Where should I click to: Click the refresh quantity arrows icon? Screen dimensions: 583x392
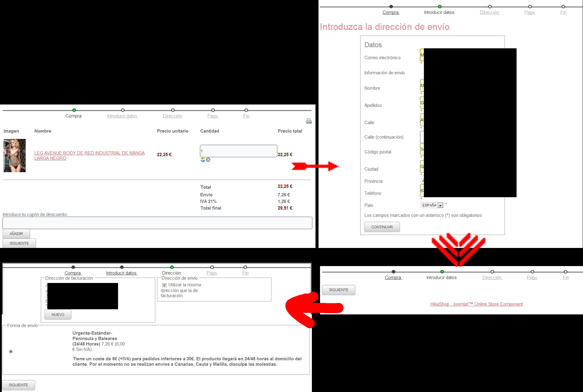203,160
